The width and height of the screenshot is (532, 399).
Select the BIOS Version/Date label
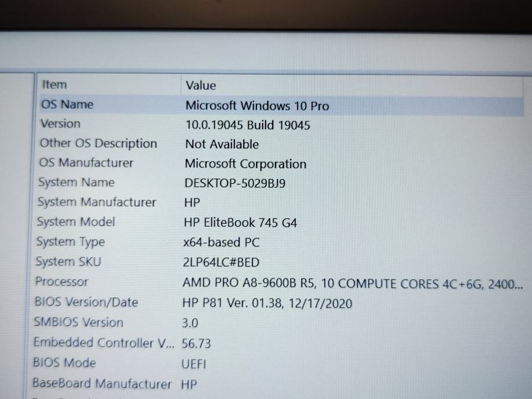click(x=86, y=302)
